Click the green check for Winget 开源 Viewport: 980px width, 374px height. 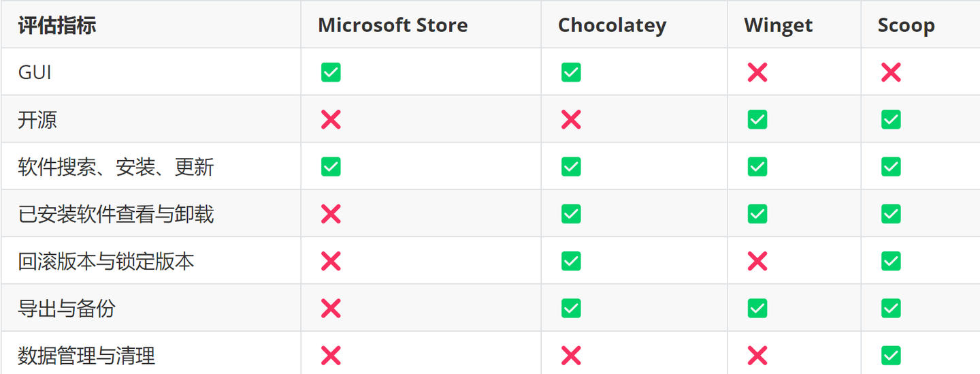757,120
